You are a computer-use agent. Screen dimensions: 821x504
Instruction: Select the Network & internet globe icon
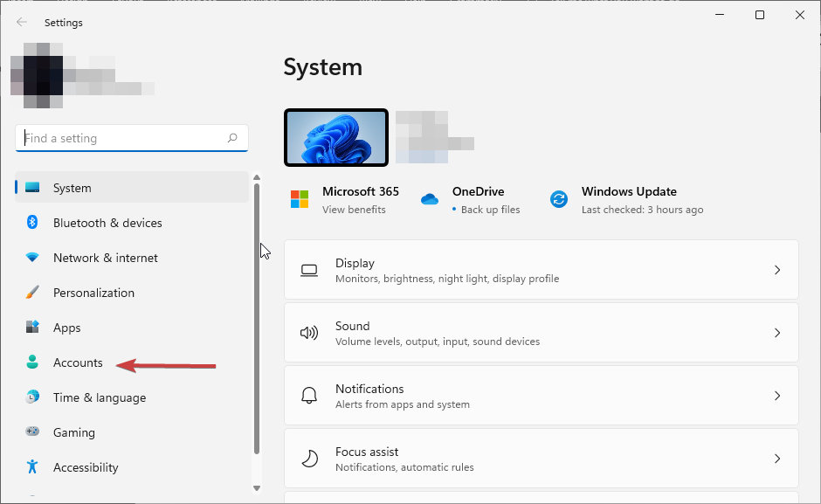point(33,258)
